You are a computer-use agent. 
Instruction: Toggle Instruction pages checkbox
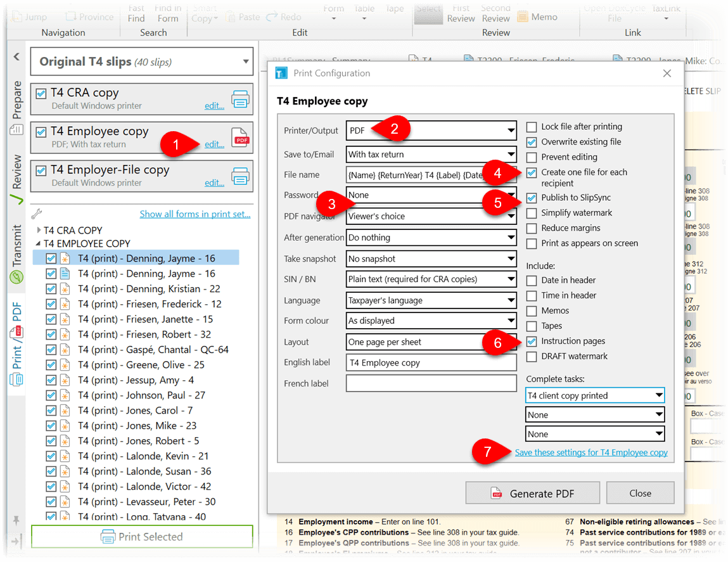coord(532,342)
